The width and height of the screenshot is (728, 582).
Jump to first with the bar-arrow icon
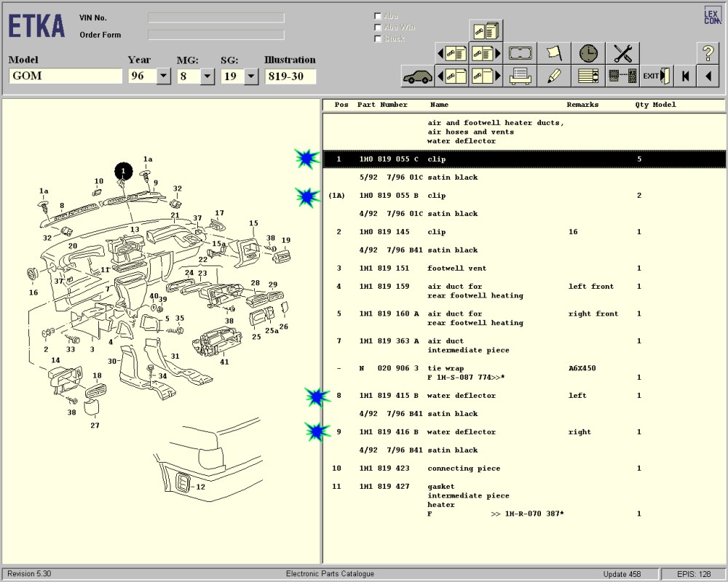click(685, 76)
